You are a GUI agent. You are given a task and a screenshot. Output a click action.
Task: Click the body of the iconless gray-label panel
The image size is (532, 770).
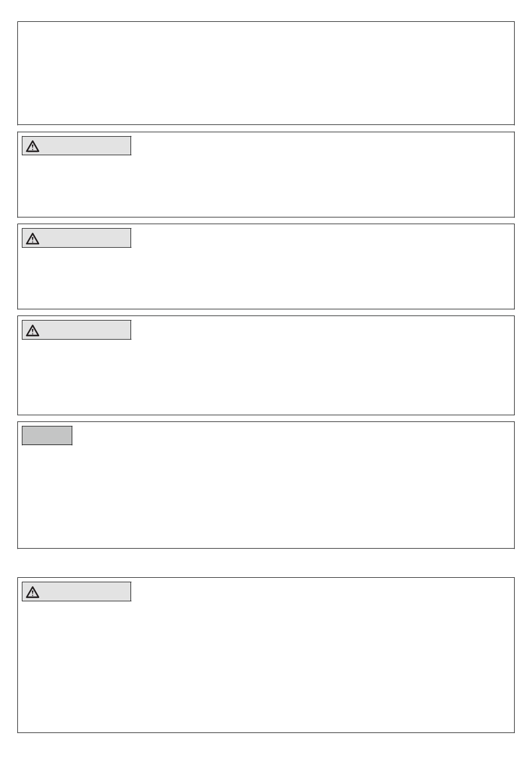tap(266, 496)
